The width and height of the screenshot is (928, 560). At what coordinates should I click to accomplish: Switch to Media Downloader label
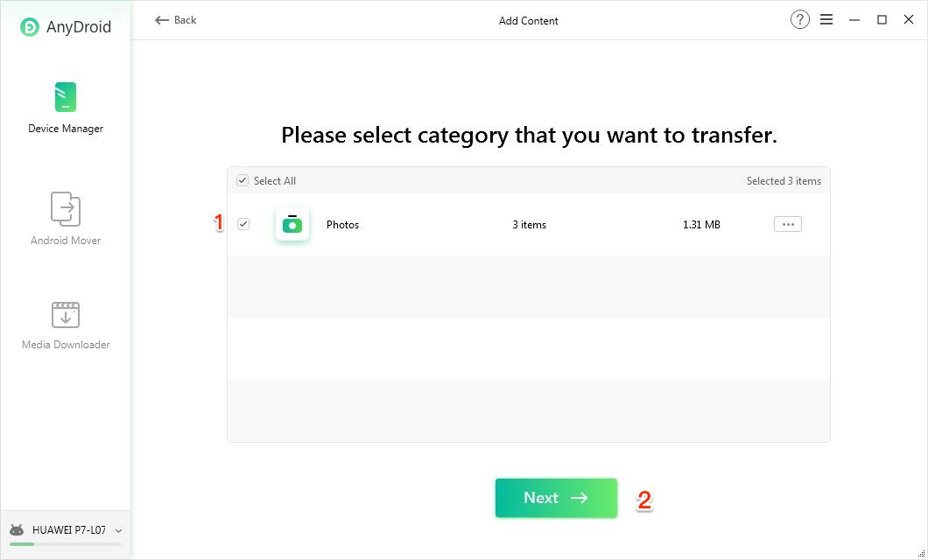(x=66, y=345)
